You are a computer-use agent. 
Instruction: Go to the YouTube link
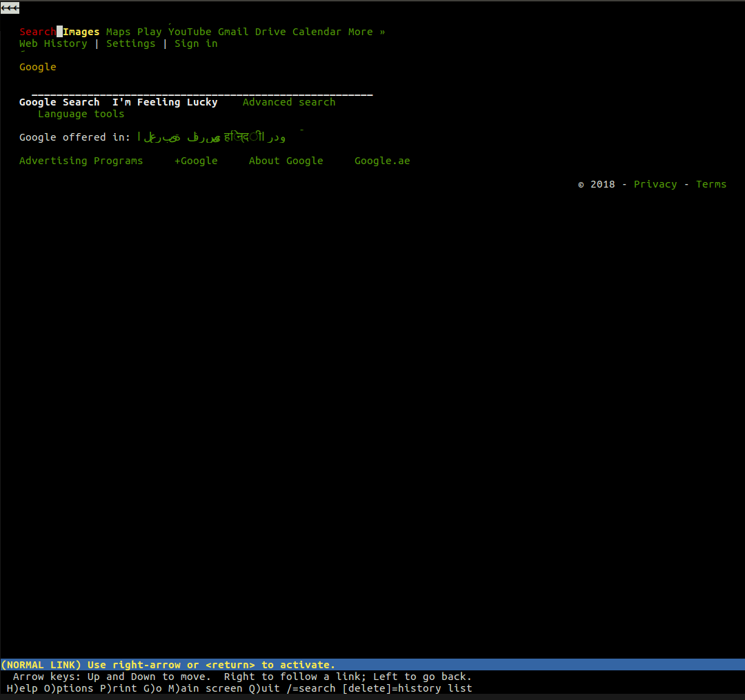[190, 32]
